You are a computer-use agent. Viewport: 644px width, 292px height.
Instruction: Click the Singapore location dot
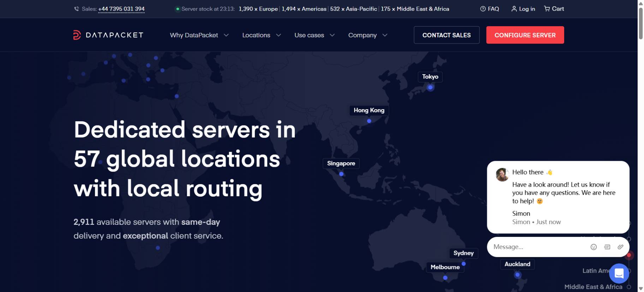click(341, 174)
